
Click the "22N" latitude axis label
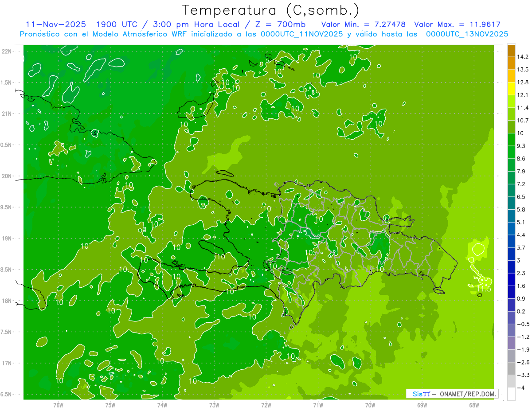tap(7, 51)
